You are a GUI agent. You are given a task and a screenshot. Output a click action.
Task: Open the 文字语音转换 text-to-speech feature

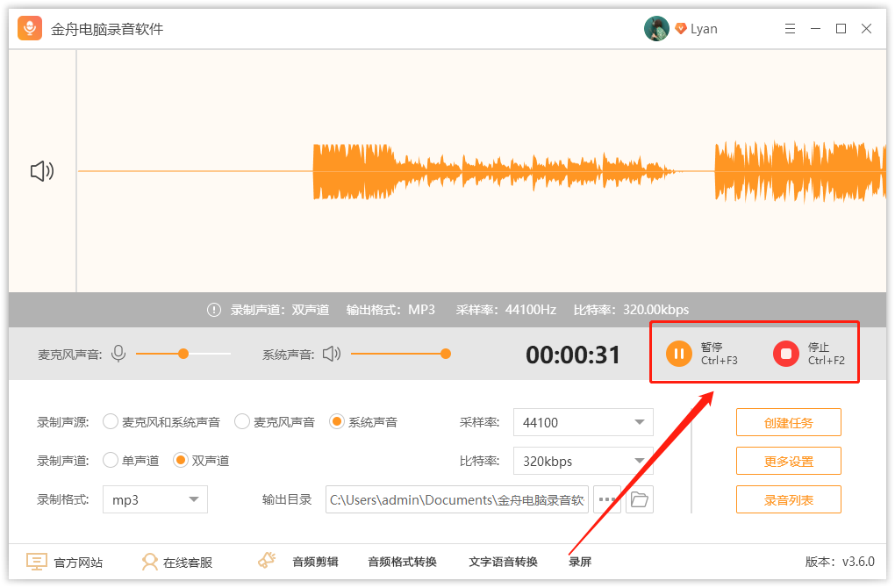point(506,562)
